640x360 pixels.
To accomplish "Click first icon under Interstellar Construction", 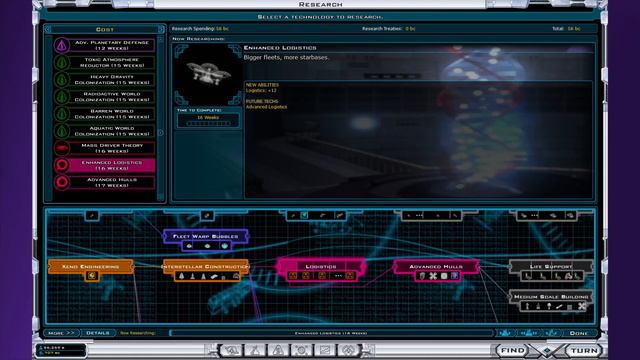I will click(x=182, y=276).
